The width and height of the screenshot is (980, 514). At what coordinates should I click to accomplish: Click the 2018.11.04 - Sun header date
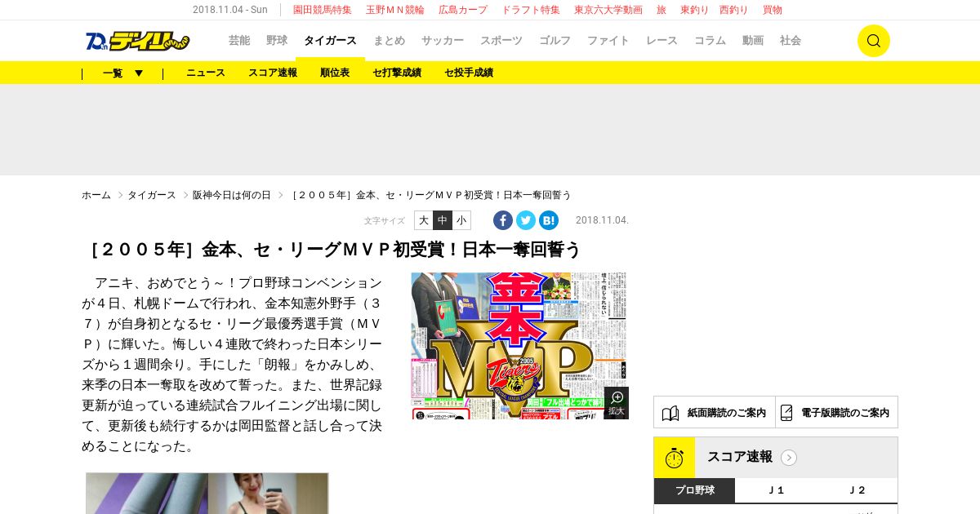click(x=230, y=10)
